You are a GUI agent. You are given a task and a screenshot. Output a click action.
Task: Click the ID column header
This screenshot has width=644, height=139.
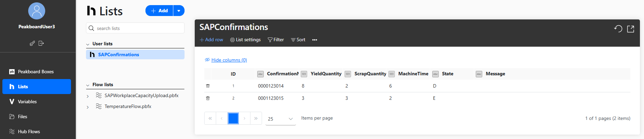pyautogui.click(x=233, y=74)
